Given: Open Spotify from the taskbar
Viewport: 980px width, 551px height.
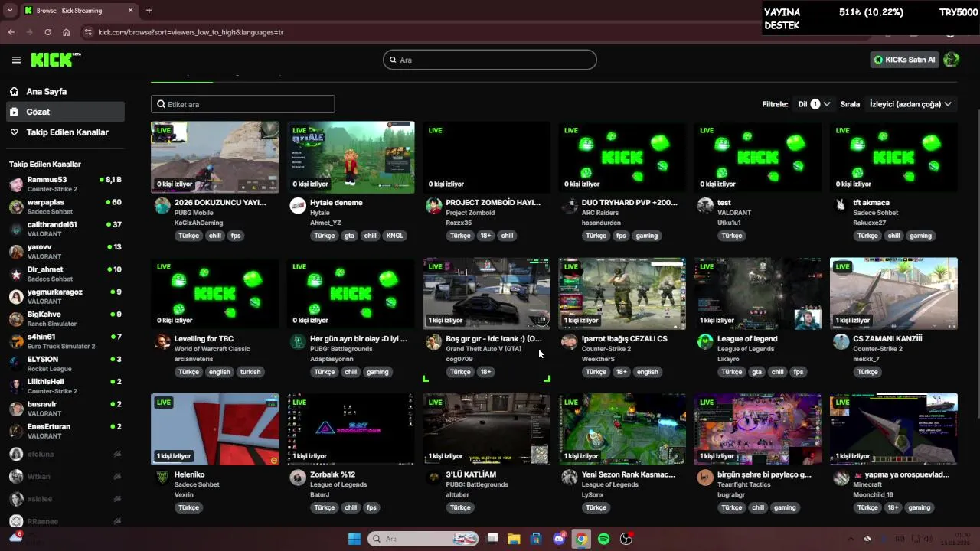Looking at the screenshot, I should tap(604, 539).
